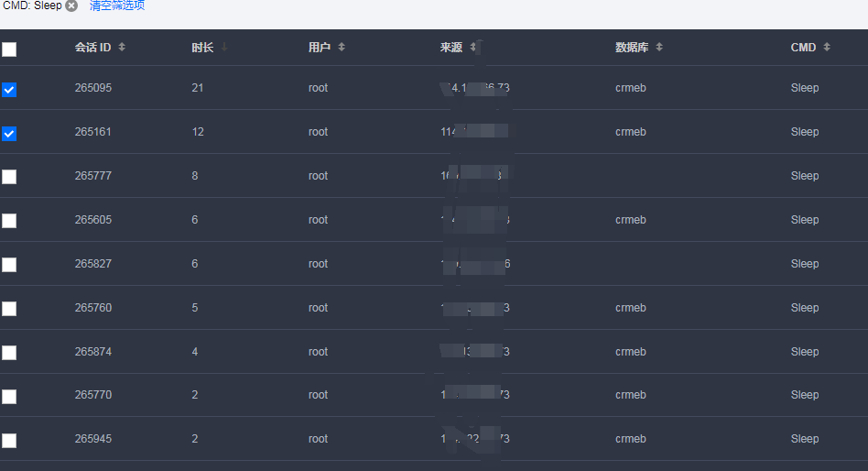This screenshot has height=471, width=868.
Task: Select session ID 265827 cell
Action: [93, 264]
